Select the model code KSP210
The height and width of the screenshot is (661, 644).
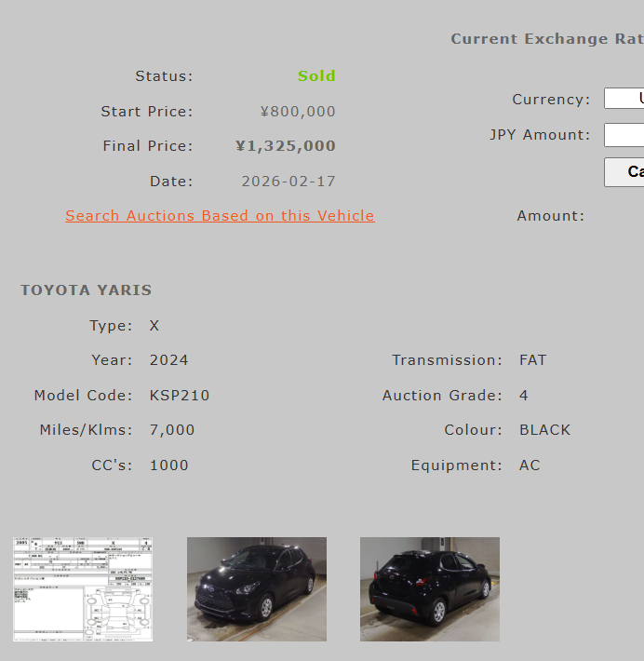coord(180,396)
